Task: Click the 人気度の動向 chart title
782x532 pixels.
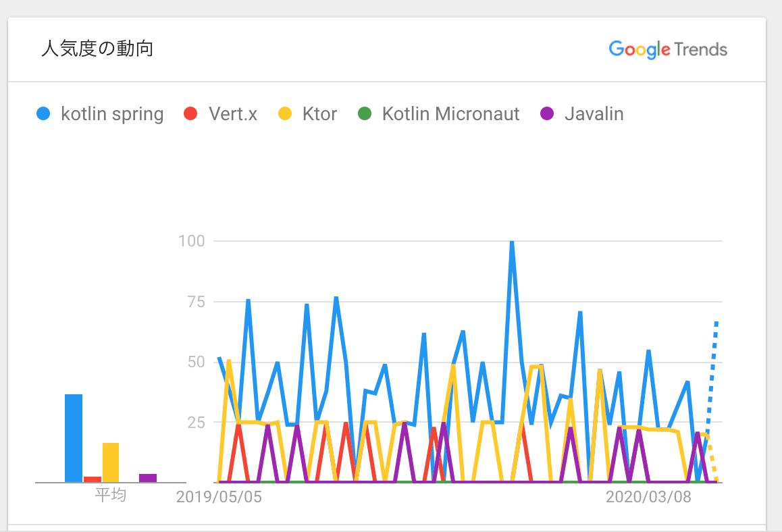Action: pyautogui.click(x=97, y=49)
